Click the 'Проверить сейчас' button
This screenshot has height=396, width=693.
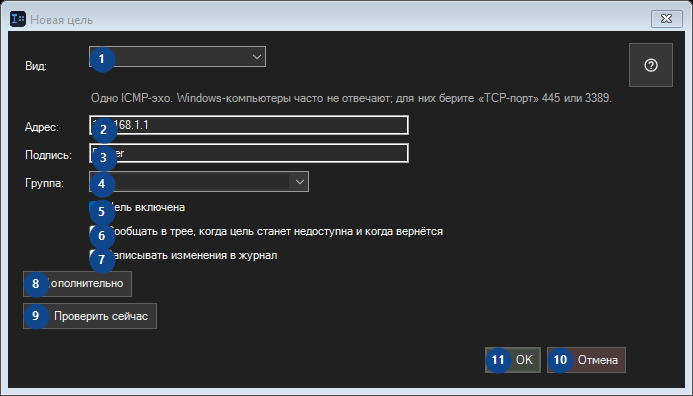click(x=90, y=316)
